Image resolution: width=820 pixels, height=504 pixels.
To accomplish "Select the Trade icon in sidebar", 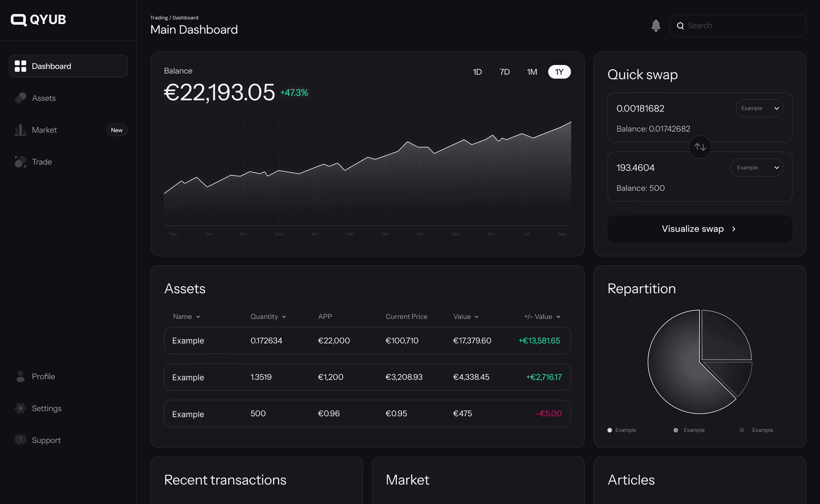I will point(20,162).
